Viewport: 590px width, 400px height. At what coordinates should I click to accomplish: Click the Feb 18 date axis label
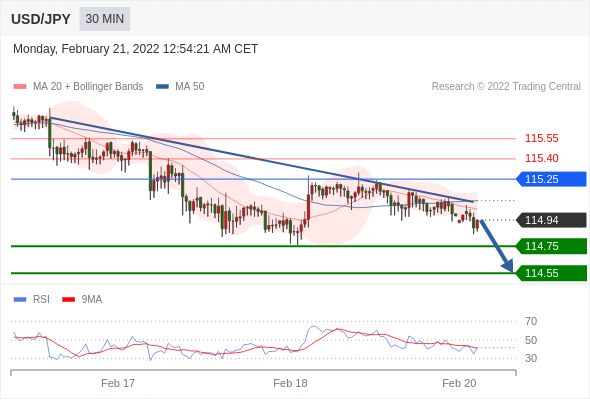click(x=290, y=383)
